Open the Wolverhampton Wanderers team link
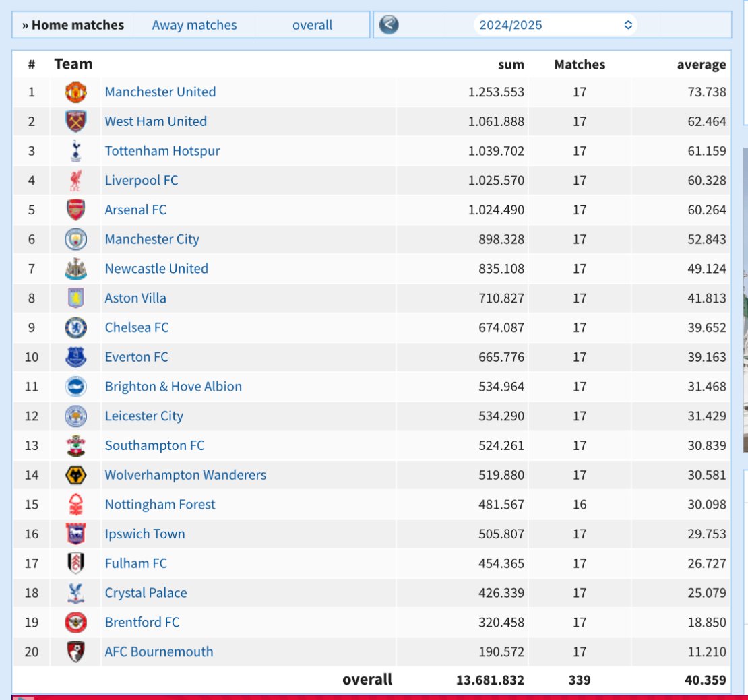Image resolution: width=748 pixels, height=700 pixels. [185, 476]
